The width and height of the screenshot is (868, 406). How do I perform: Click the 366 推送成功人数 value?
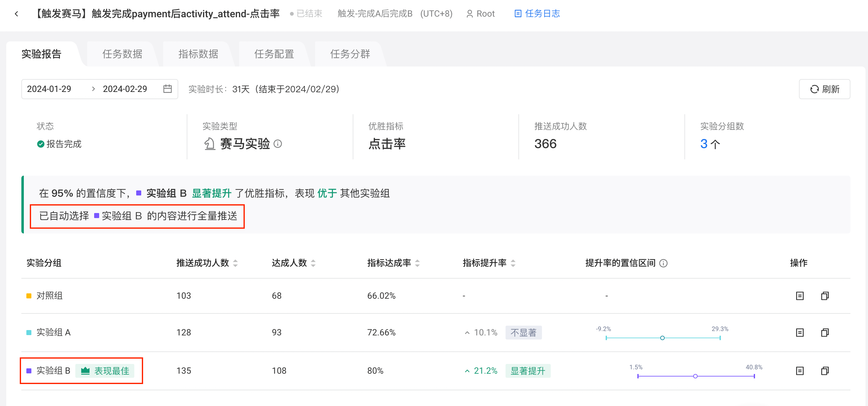[545, 144]
